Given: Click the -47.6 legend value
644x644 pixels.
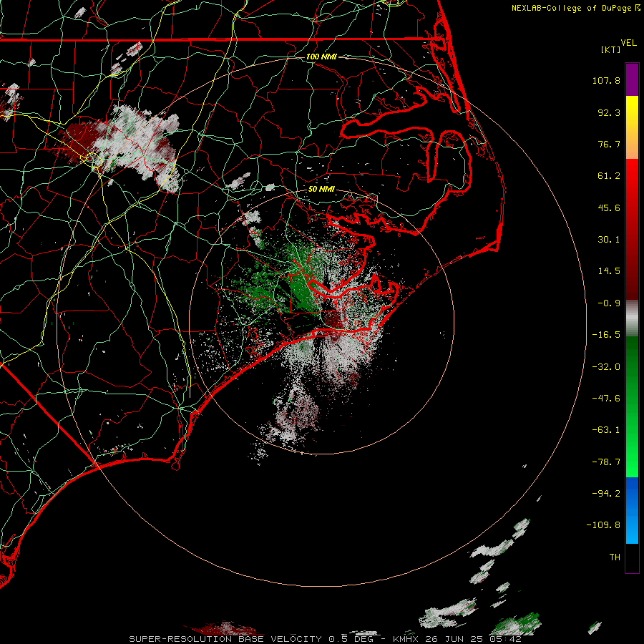Looking at the screenshot, I should pyautogui.click(x=606, y=399).
